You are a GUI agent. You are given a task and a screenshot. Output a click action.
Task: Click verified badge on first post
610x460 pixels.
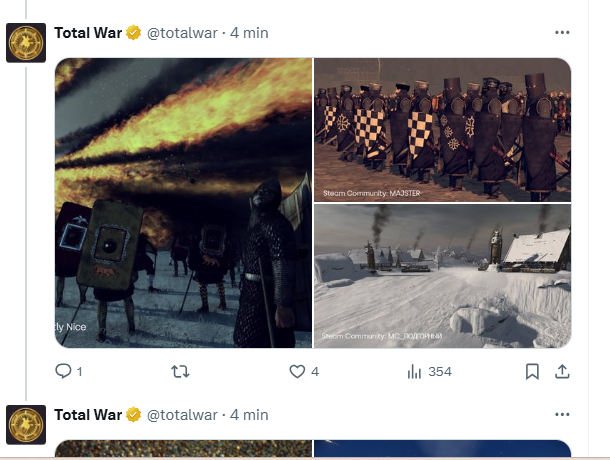[133, 33]
